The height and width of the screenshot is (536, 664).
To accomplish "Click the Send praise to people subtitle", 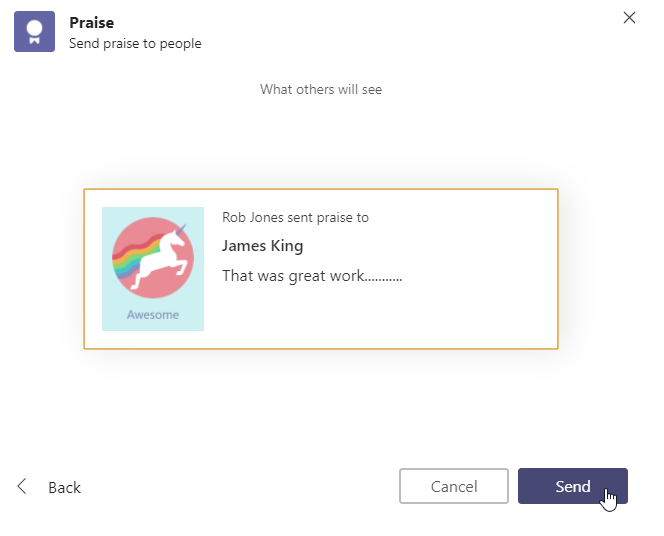I will point(135,44).
